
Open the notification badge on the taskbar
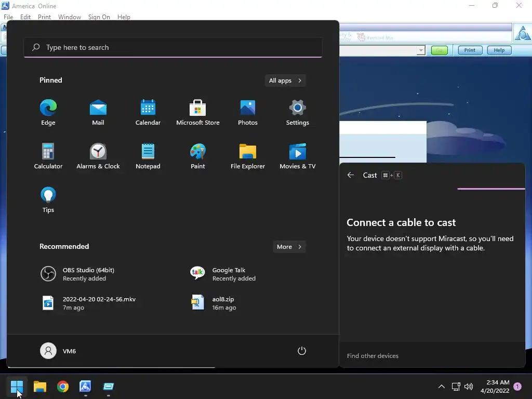click(518, 387)
